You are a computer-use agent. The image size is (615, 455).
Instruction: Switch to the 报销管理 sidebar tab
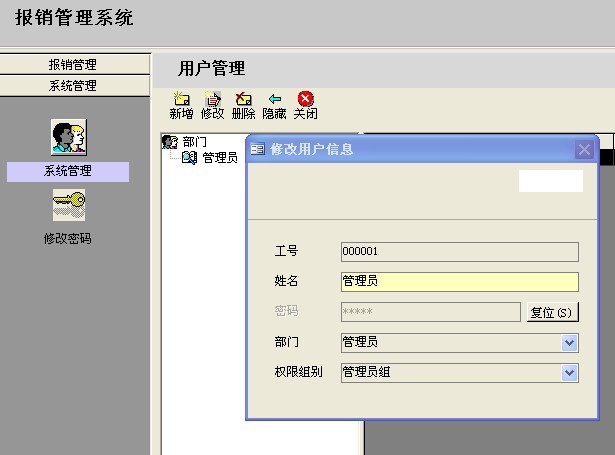[x=75, y=64]
